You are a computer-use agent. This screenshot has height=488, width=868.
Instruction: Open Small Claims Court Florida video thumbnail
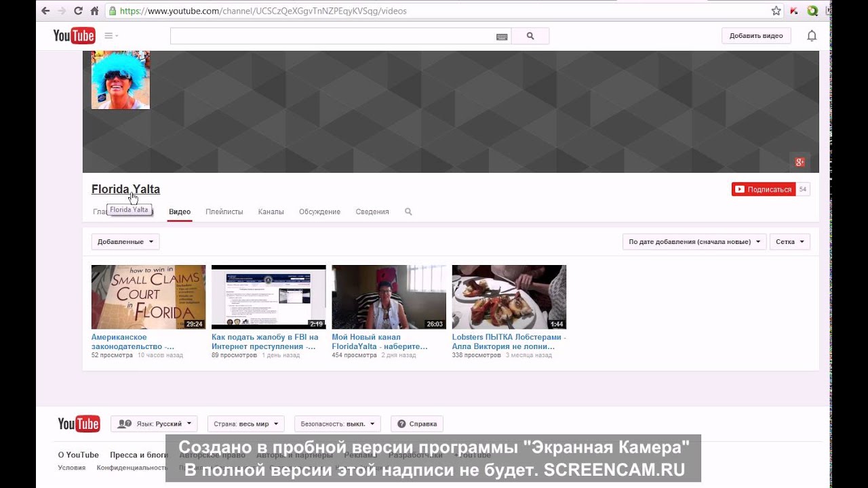[149, 297]
